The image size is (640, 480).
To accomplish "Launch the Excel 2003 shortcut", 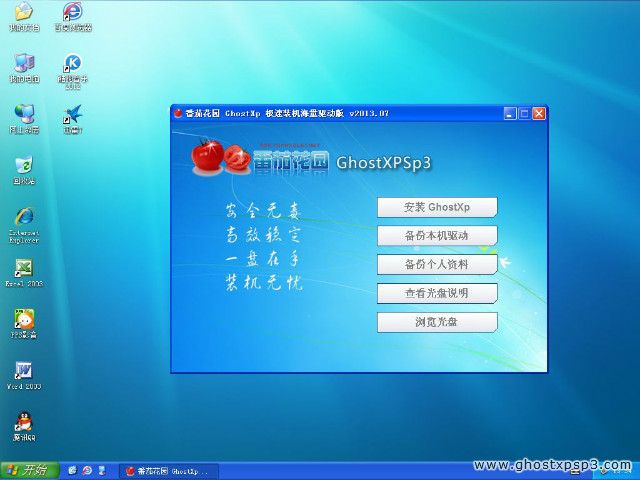I will click(x=24, y=273).
